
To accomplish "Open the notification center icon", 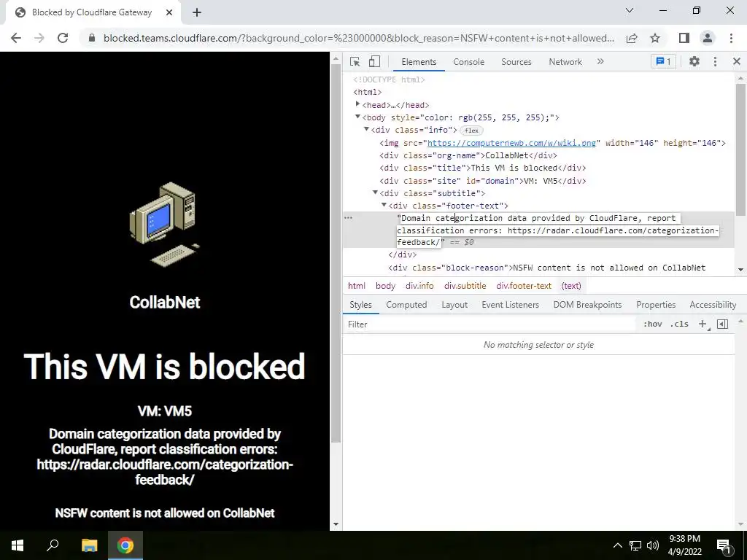I will 723,545.
